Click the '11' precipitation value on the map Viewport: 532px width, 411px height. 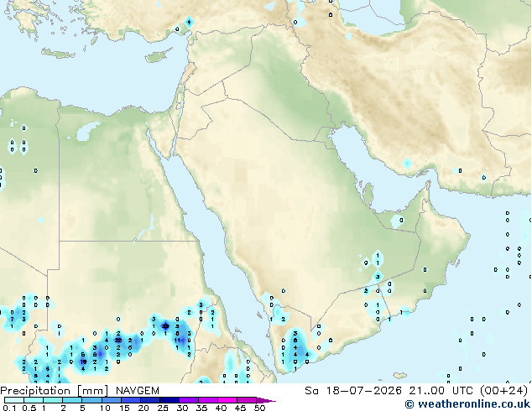pyautogui.click(x=177, y=341)
